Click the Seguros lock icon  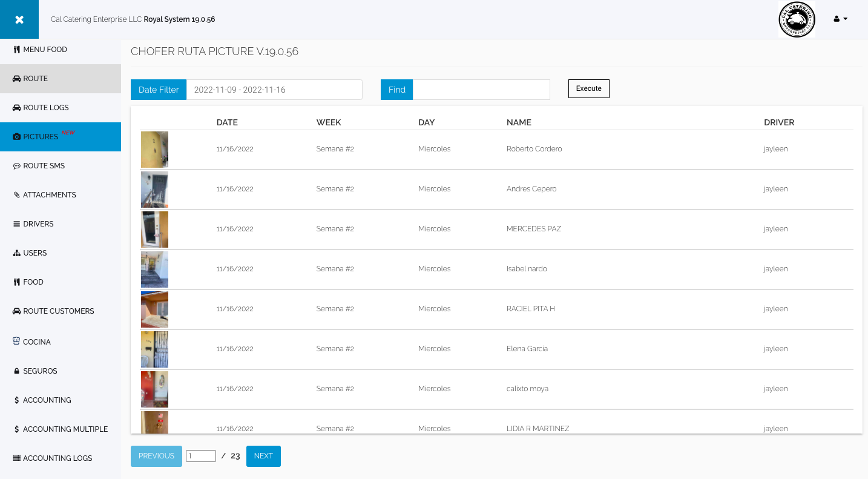click(16, 371)
